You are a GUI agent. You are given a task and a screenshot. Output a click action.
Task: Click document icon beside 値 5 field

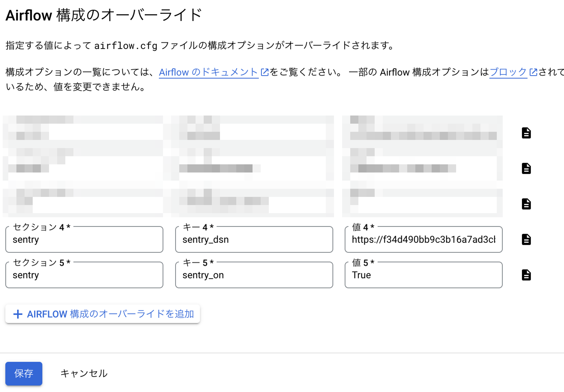pyautogui.click(x=526, y=275)
